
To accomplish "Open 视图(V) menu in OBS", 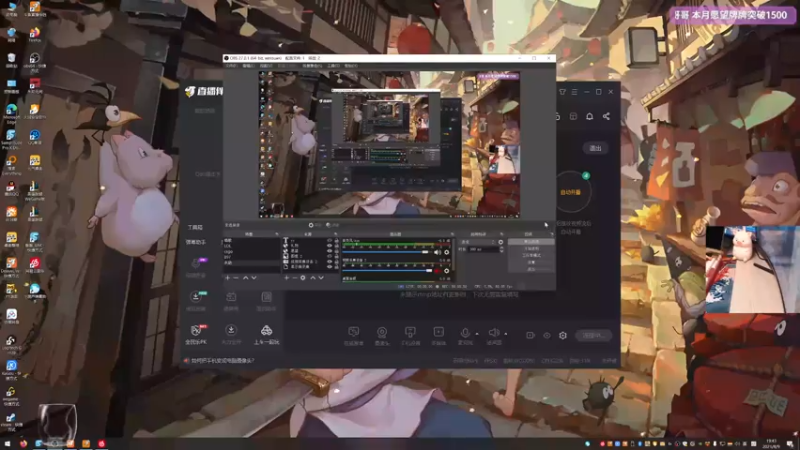I will click(266, 66).
